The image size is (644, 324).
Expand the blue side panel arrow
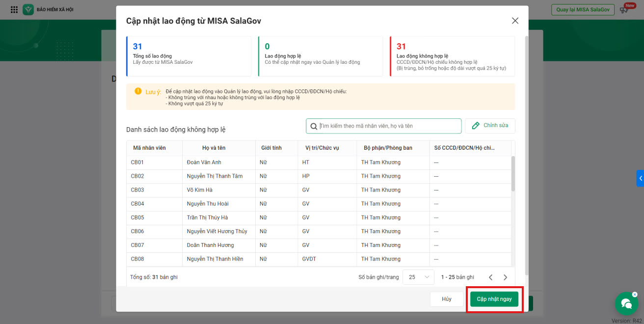[x=640, y=178]
